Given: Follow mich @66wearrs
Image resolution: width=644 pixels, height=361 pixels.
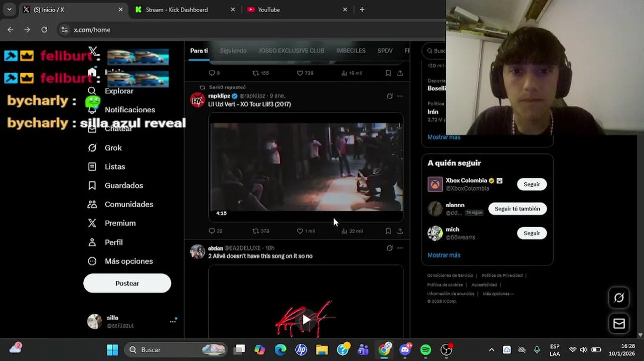Looking at the screenshot, I should tap(532, 233).
